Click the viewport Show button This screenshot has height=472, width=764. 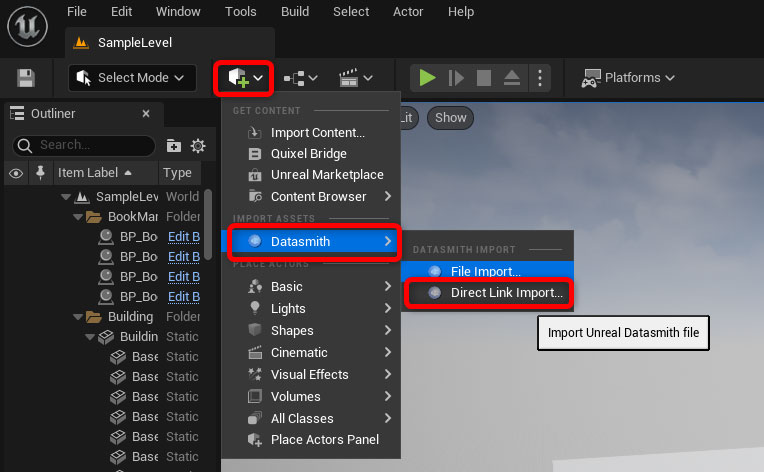tap(450, 118)
